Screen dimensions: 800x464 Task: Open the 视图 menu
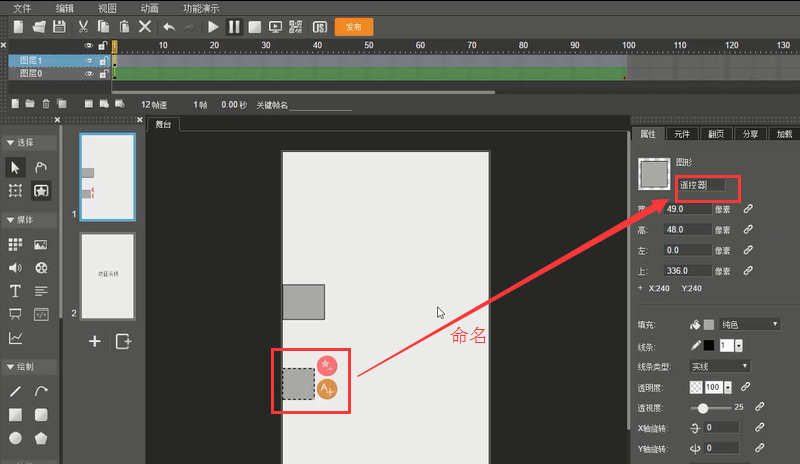coord(107,8)
